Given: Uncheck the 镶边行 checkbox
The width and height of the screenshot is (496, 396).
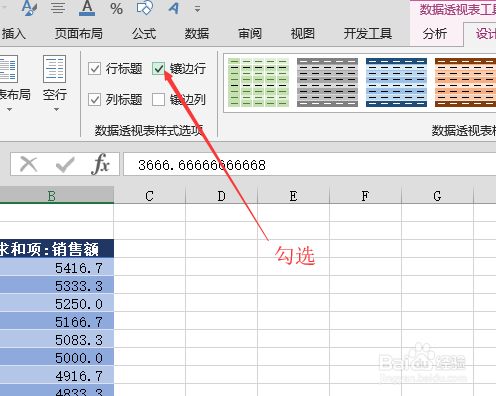Looking at the screenshot, I should (158, 69).
